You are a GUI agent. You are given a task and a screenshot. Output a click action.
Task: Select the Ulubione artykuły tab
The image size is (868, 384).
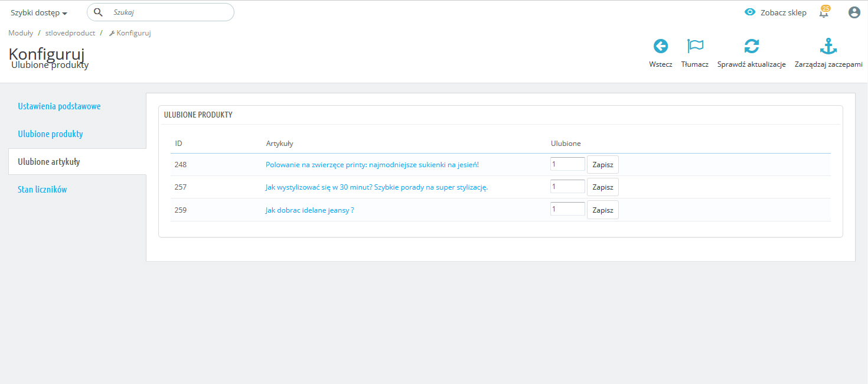[49, 162]
